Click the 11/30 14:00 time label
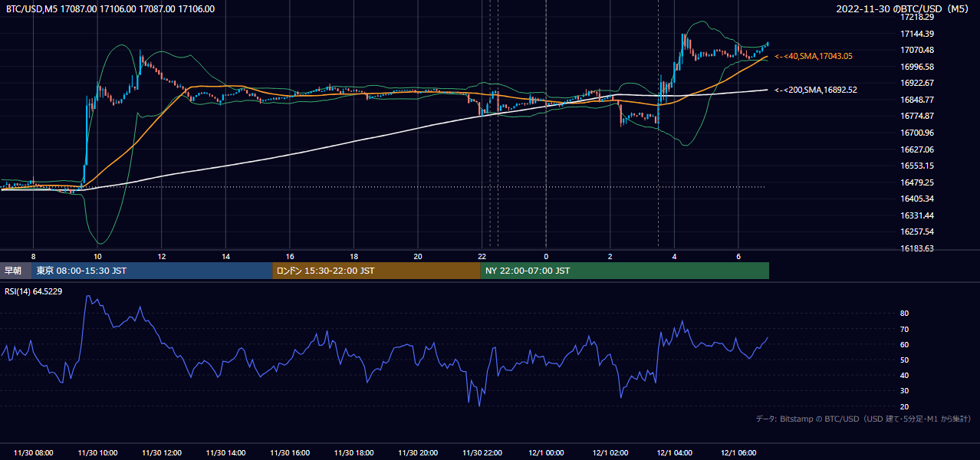 point(225,453)
